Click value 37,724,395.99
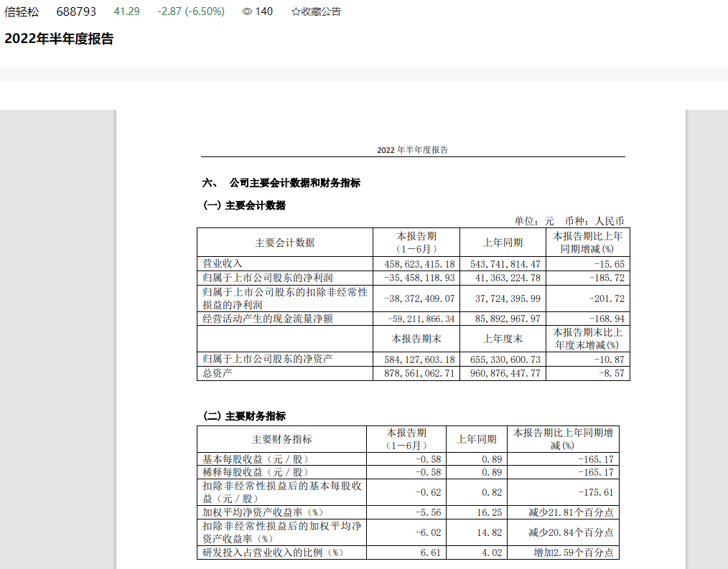The width and height of the screenshot is (728, 569). 508,298
